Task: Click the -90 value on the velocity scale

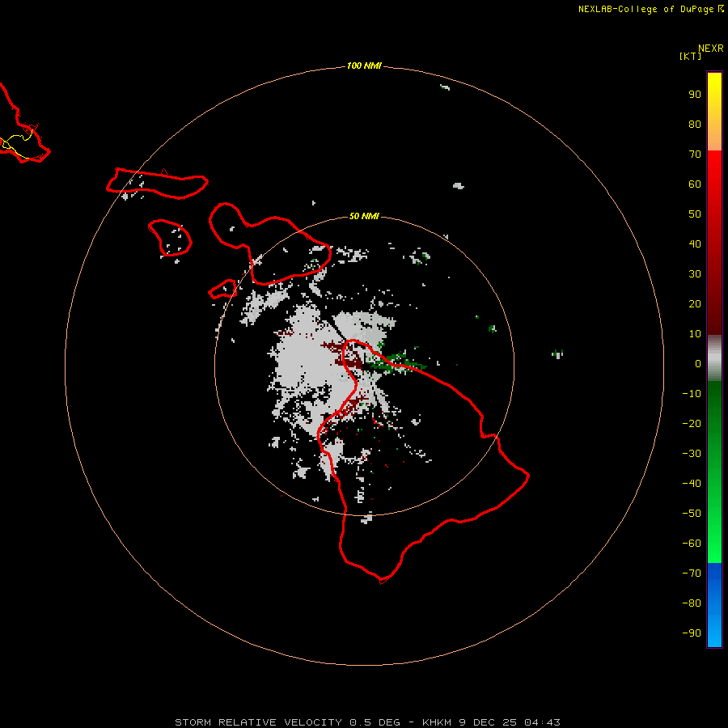Action: (x=692, y=633)
